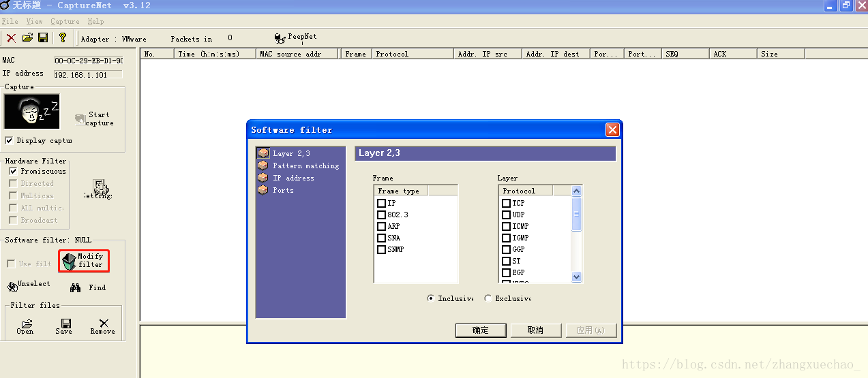Enable the TCP protocol checkbox
This screenshot has width=868, height=378.
506,203
